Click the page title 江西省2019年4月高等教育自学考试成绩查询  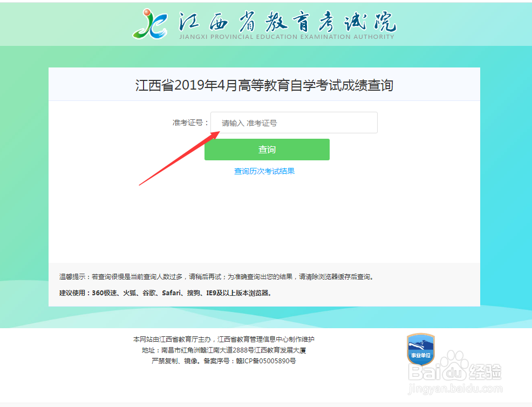tap(266, 85)
